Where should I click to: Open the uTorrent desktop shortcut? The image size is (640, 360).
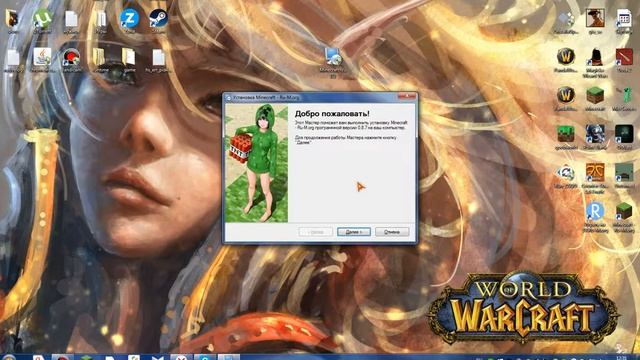click(x=42, y=20)
